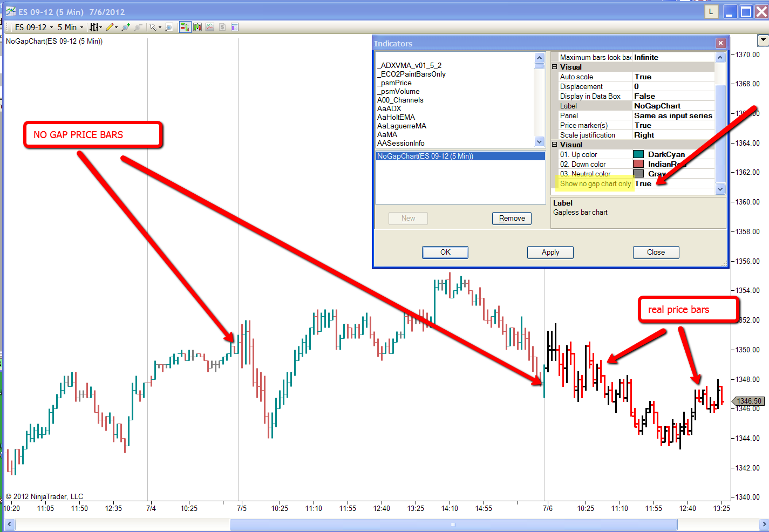Screen dimensions: 769x532
Task: Open the candlestick data series icon
Action: coord(198,27)
